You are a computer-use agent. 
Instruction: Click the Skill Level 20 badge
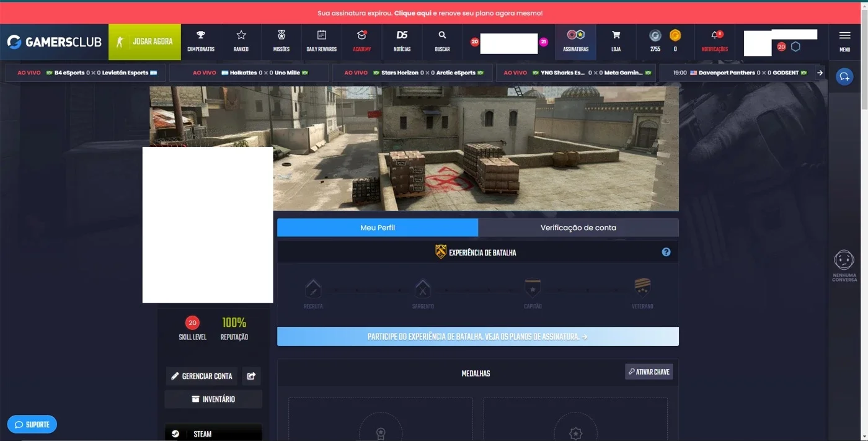[x=192, y=323]
